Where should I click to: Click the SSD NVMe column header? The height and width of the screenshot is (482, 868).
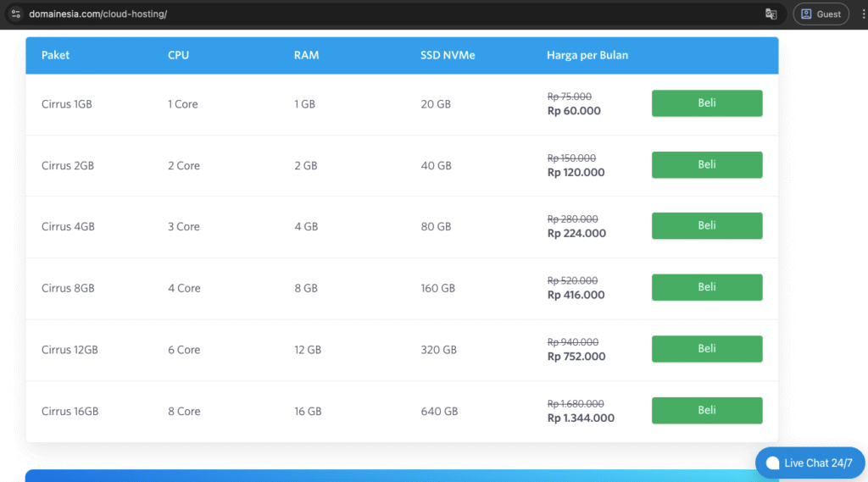[448, 55]
